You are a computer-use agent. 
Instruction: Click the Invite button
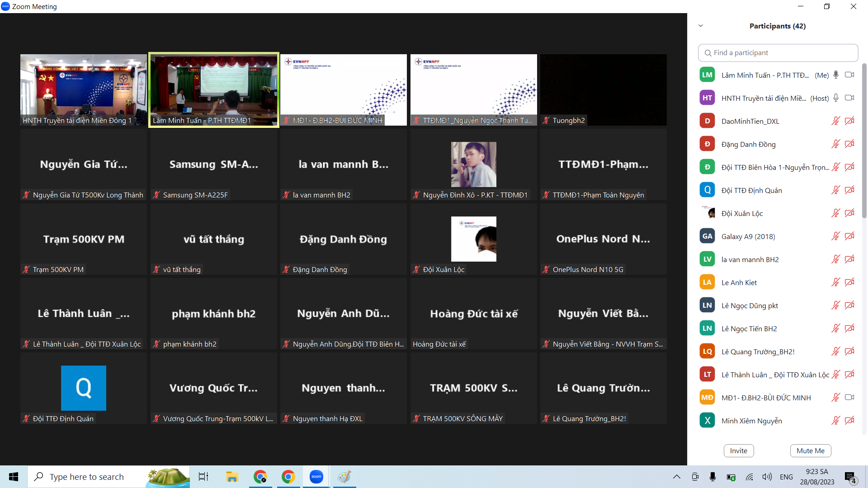[x=738, y=450]
